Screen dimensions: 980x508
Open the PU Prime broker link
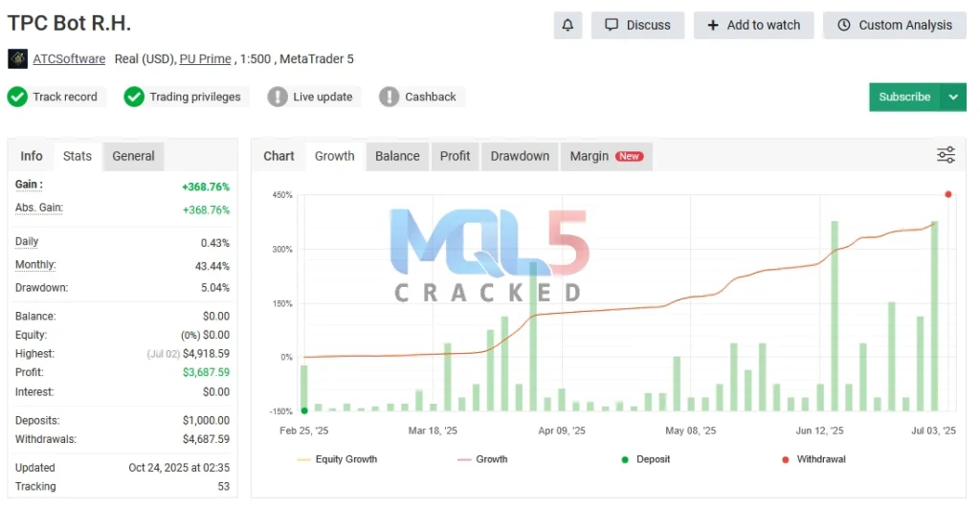click(205, 59)
